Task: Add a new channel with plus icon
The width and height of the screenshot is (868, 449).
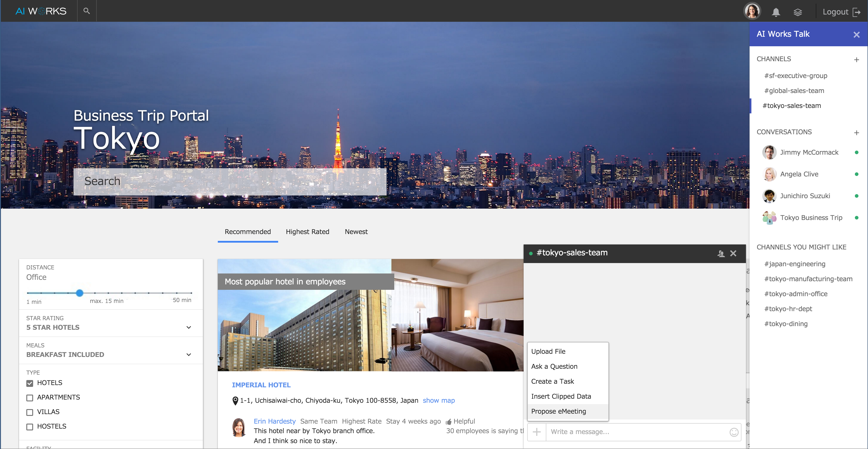Action: pos(856,60)
